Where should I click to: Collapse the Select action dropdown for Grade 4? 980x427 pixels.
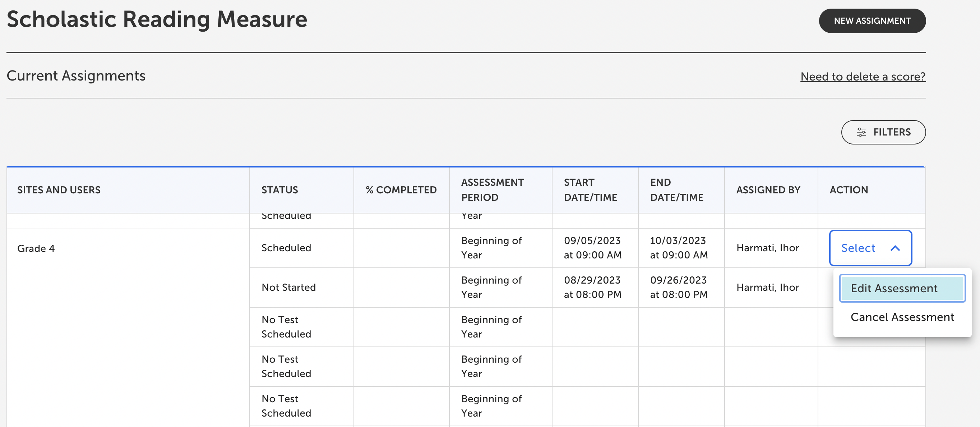pyautogui.click(x=870, y=248)
